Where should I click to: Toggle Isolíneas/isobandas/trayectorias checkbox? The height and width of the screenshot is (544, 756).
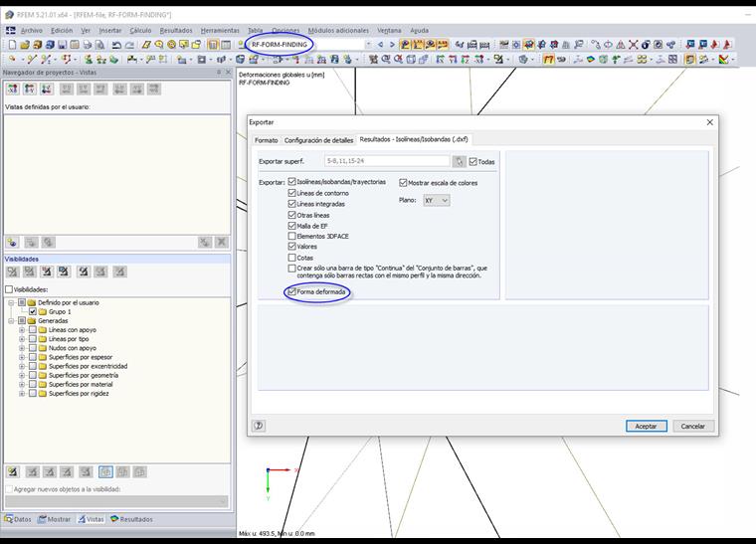(291, 182)
